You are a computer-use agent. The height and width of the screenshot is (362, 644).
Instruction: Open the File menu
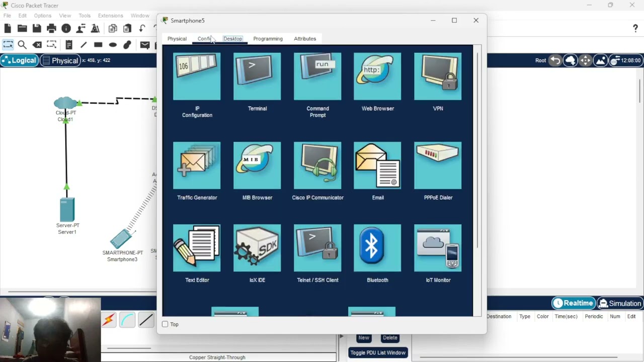(7, 16)
